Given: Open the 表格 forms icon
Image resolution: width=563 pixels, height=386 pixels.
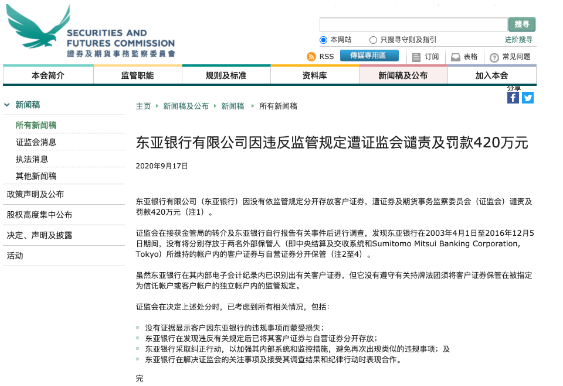Looking at the screenshot, I should [x=455, y=57].
